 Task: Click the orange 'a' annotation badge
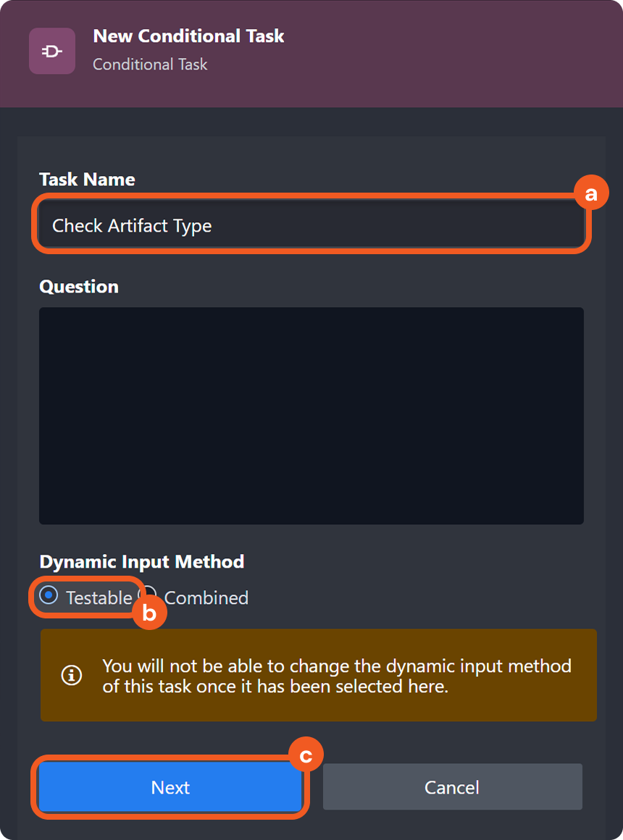[591, 194]
